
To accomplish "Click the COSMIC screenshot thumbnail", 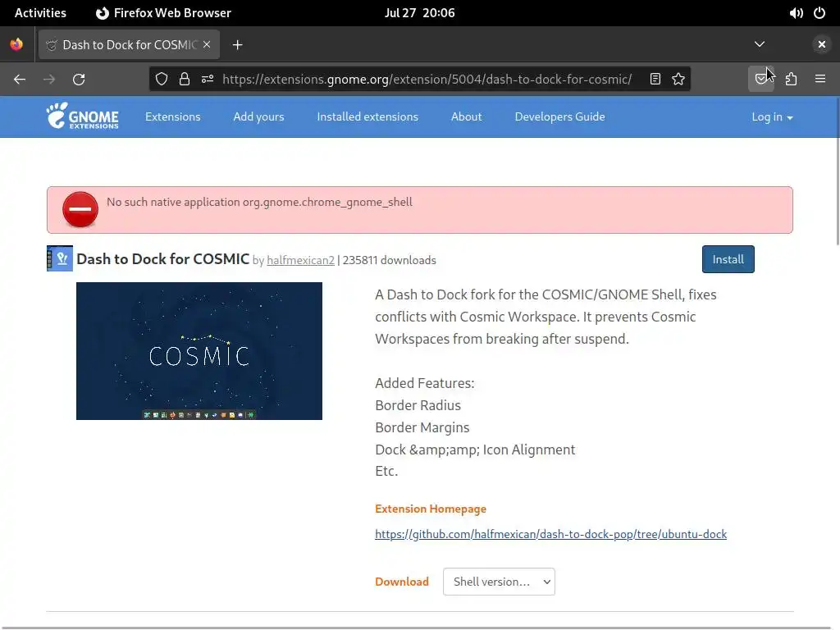I will pyautogui.click(x=199, y=351).
